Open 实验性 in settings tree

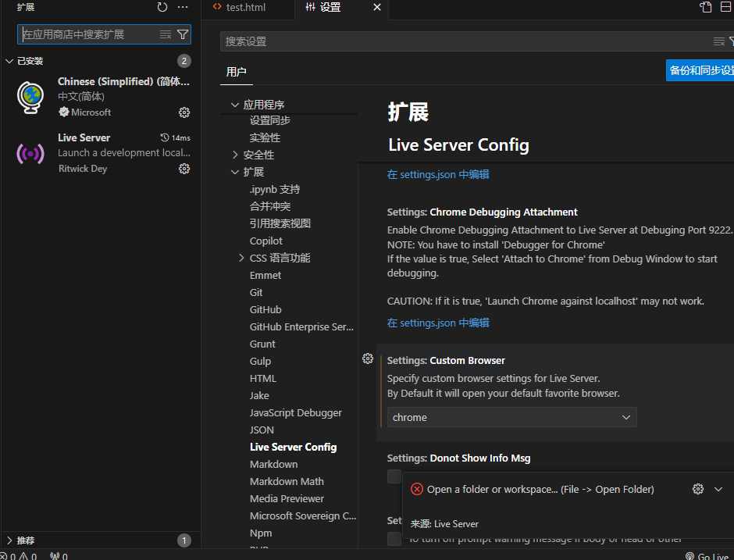(x=265, y=137)
